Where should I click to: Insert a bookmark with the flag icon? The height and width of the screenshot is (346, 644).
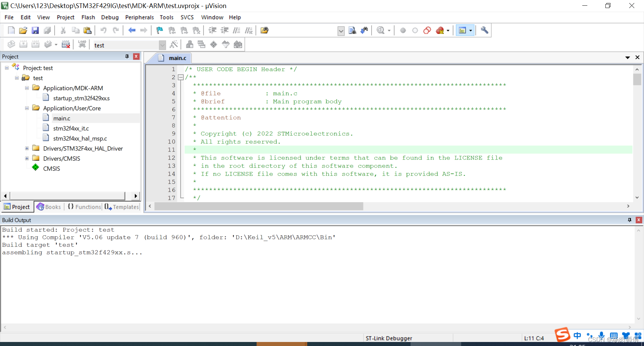[x=160, y=31]
